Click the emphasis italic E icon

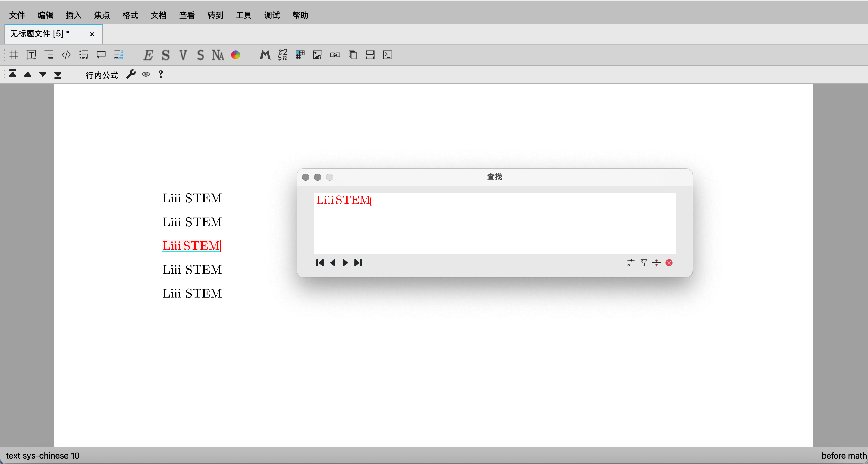148,55
